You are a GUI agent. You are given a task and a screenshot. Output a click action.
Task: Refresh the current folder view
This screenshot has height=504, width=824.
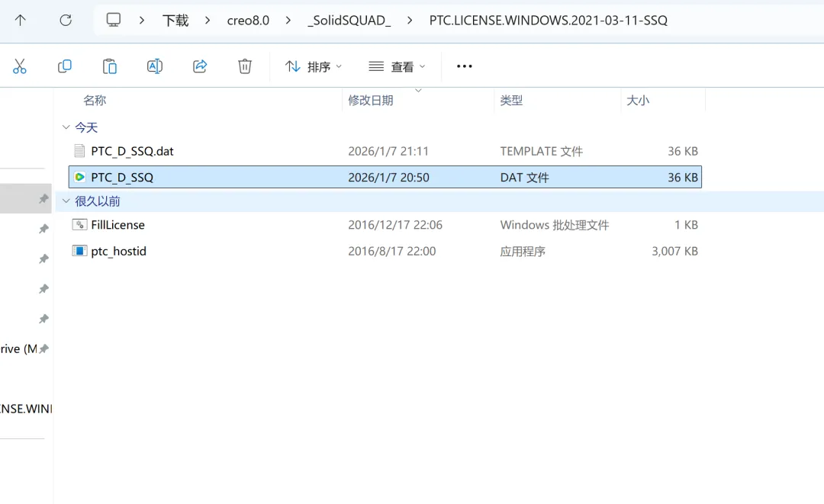click(x=66, y=21)
